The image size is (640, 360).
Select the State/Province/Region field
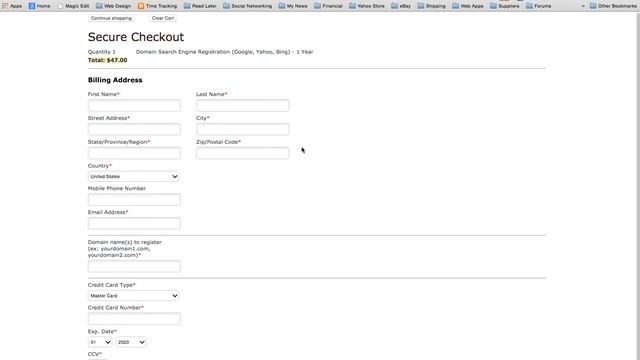tap(134, 153)
